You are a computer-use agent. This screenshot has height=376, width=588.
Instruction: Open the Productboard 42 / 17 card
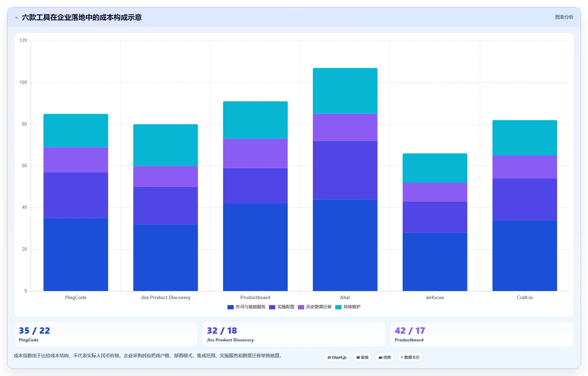click(482, 334)
